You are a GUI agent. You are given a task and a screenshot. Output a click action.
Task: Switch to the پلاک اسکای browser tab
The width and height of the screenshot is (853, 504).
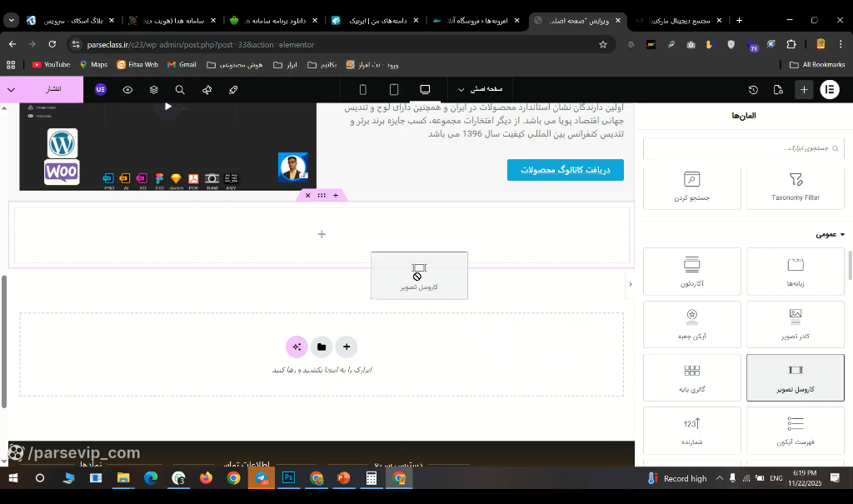click(72, 21)
